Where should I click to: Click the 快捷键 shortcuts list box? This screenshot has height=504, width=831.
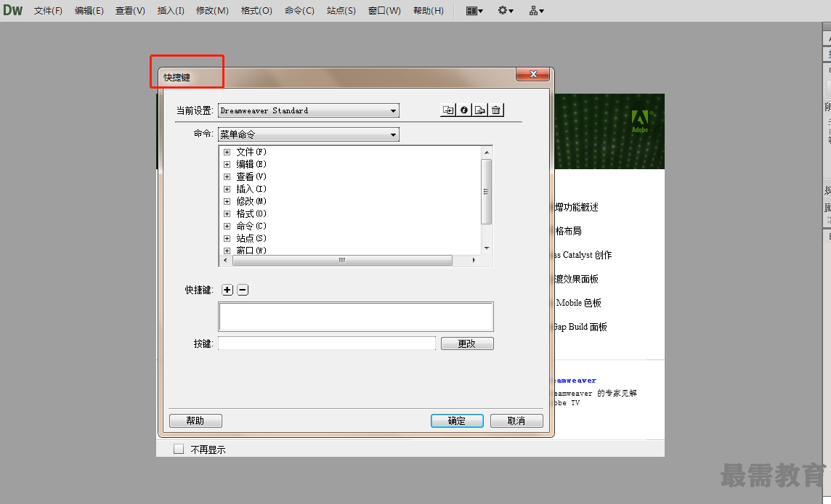point(356,317)
